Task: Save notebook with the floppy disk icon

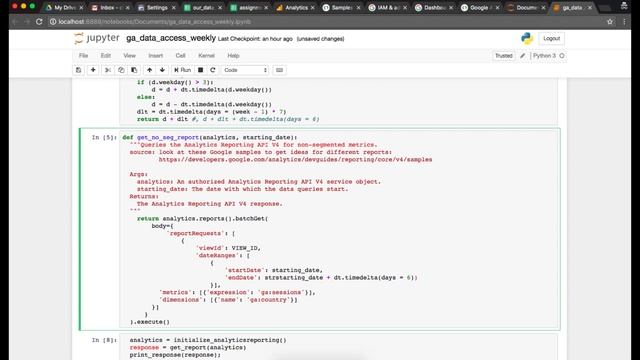Action: [x=78, y=70]
